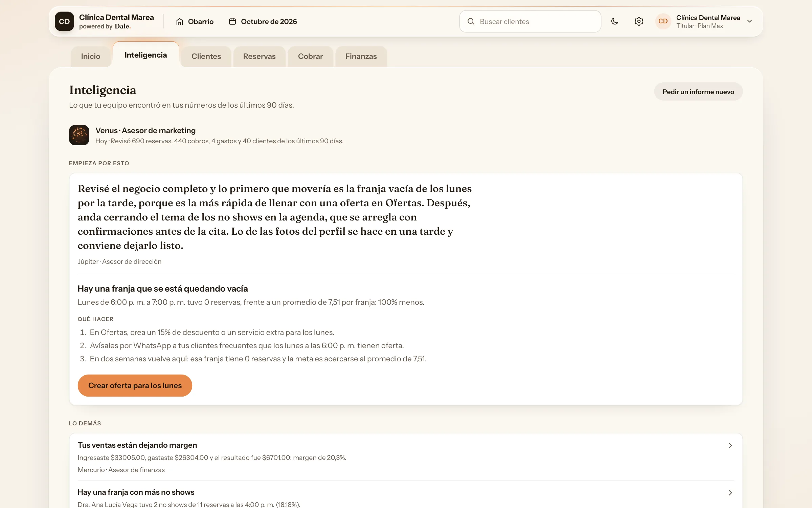Click the Titular · Plan Max label
The image size is (812, 508).
point(700,26)
